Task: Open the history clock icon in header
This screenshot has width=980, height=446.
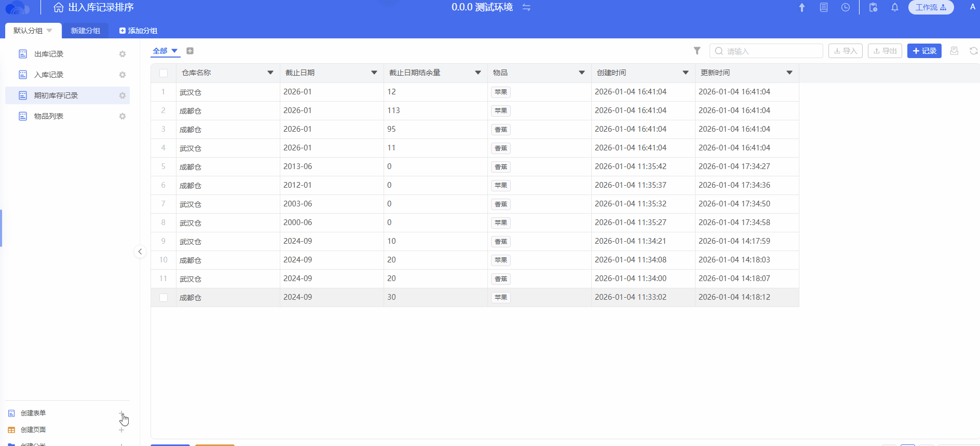Action: pos(846,7)
